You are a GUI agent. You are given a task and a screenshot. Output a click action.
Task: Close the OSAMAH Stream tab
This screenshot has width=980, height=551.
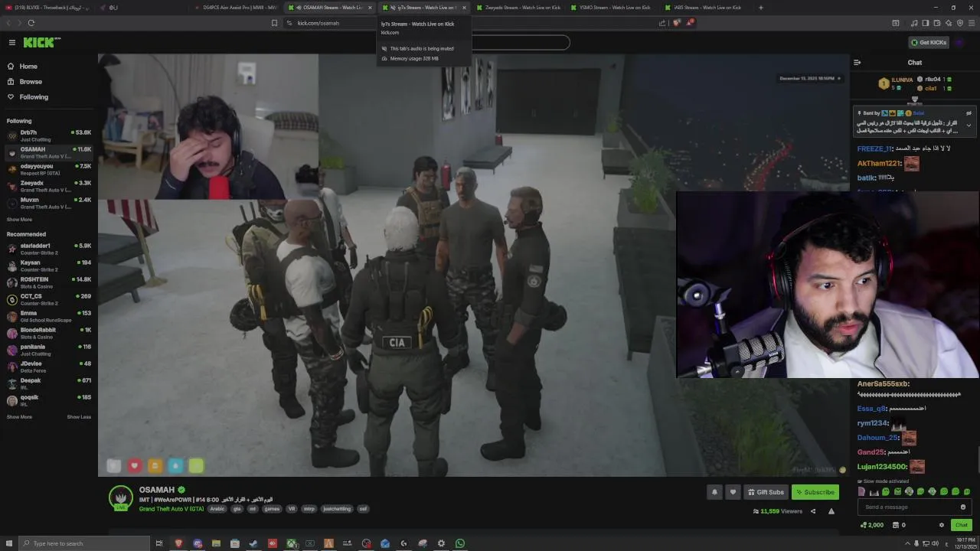click(370, 8)
